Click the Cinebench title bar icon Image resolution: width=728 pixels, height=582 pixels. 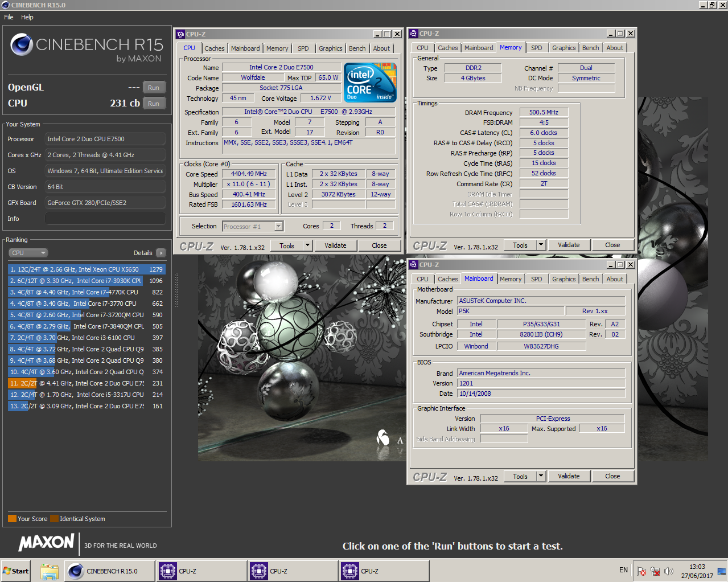(6, 5)
